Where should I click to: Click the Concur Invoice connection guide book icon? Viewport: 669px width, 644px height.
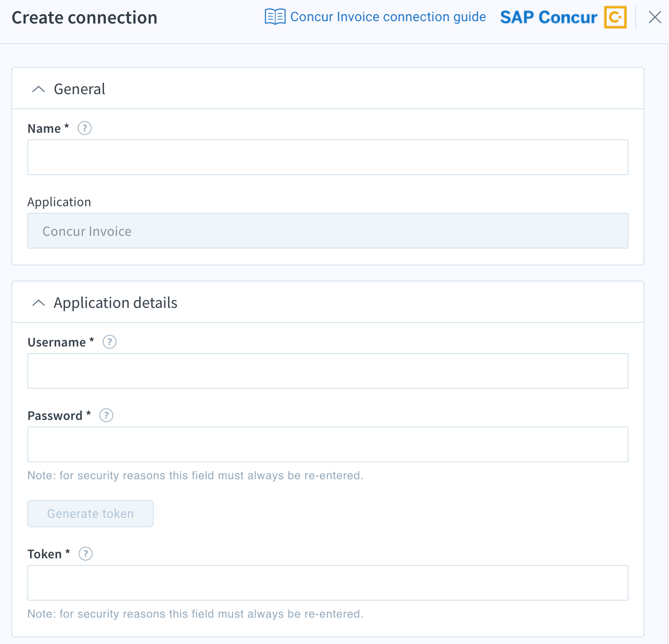click(x=274, y=16)
